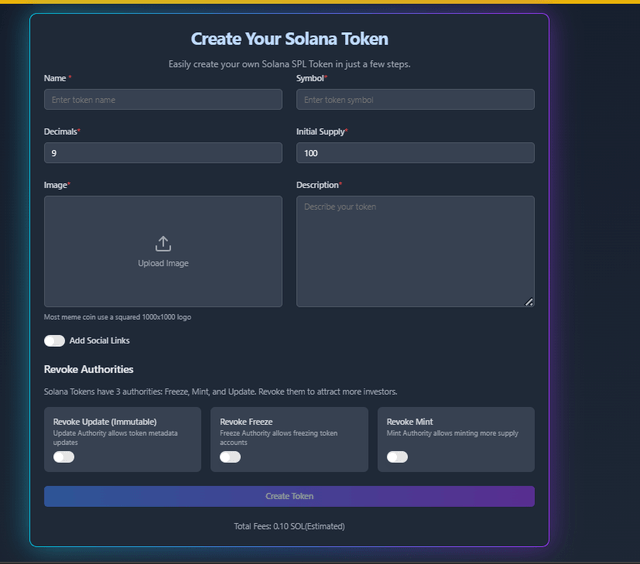Enable the Revoke Freeze switch
640x564 pixels.
pos(230,457)
